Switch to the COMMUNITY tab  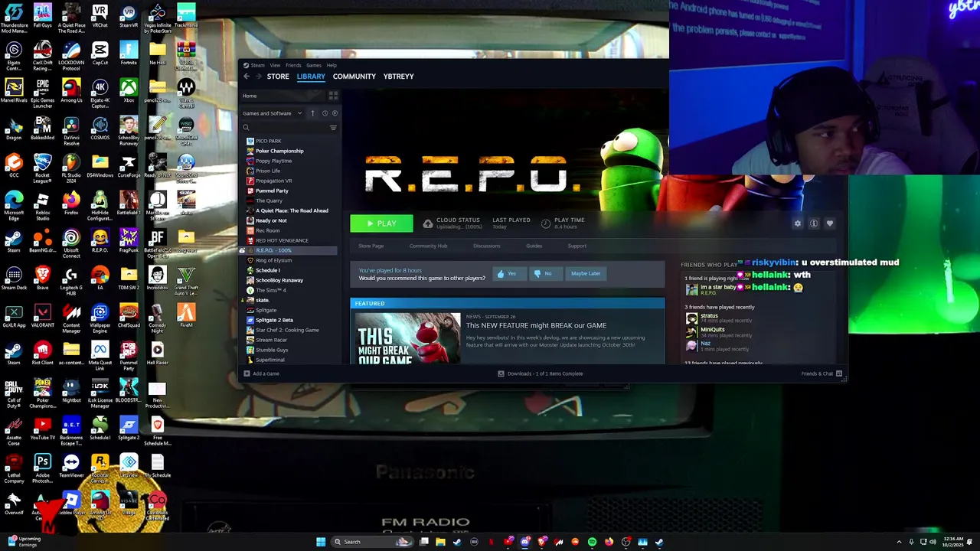click(354, 77)
